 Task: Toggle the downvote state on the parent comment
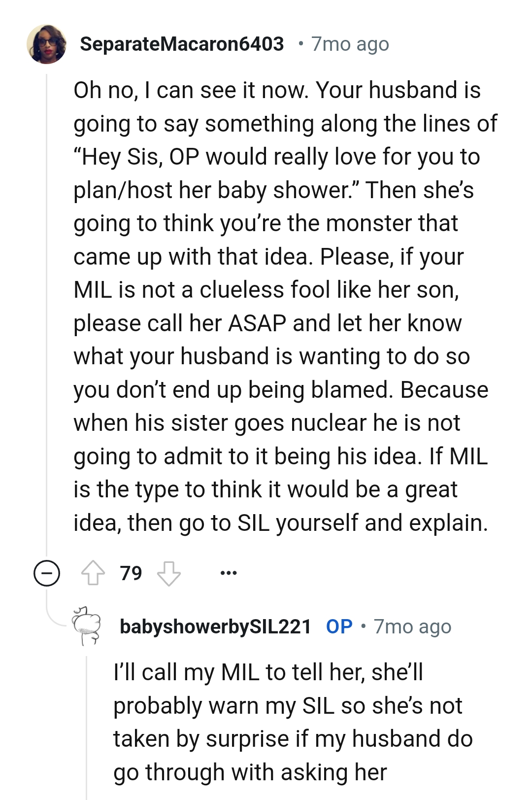(x=170, y=573)
